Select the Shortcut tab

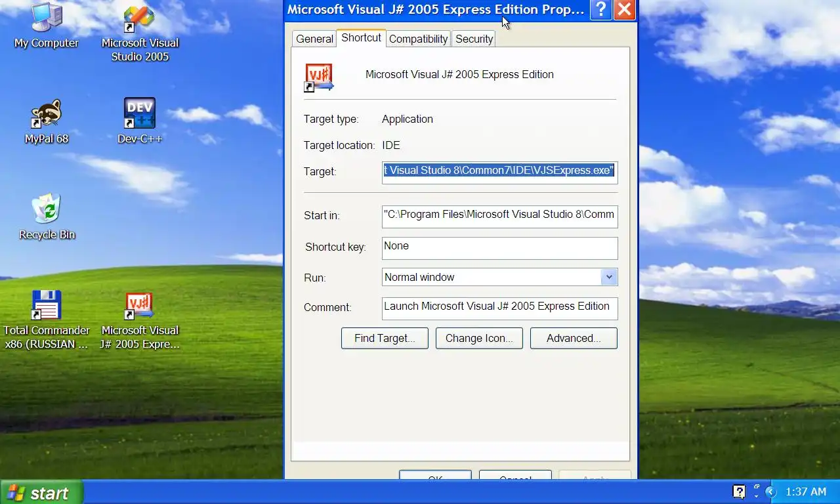361,37
